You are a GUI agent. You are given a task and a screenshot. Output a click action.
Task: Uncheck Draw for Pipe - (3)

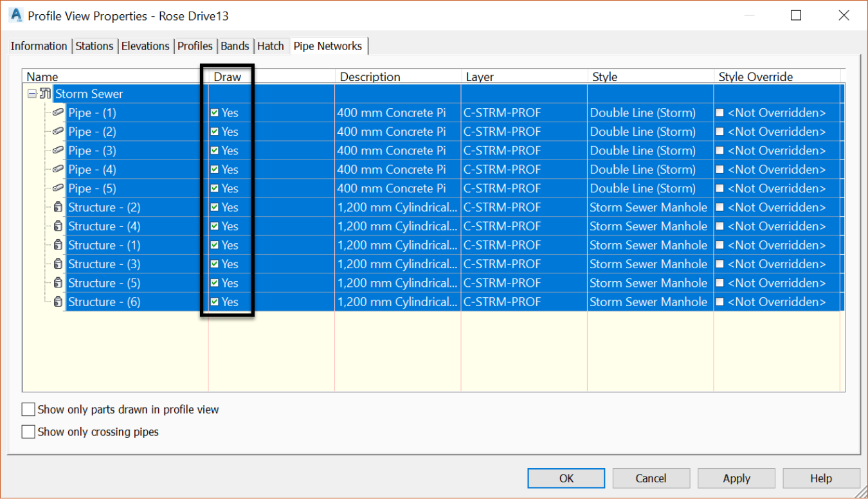215,150
